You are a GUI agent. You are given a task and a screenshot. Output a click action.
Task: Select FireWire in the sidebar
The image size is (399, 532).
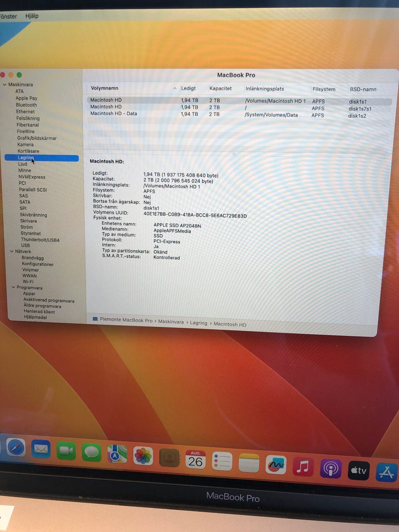(x=26, y=132)
